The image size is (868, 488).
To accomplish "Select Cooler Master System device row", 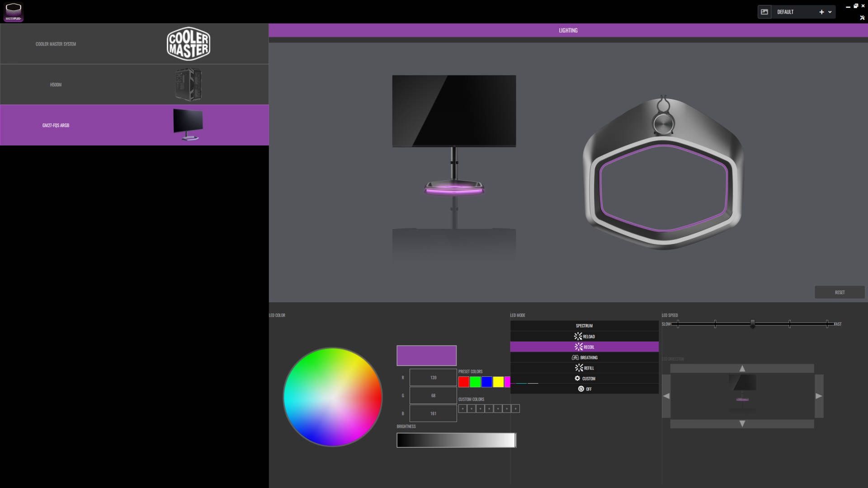I will click(134, 44).
